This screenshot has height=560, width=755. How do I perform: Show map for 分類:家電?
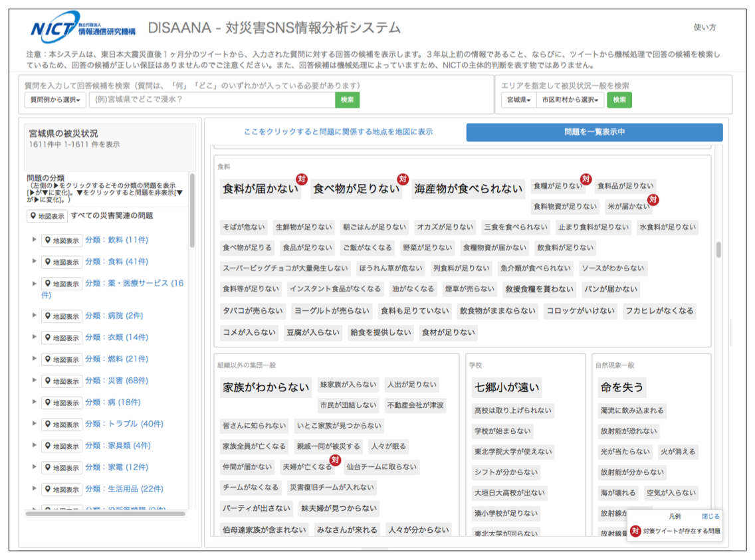[x=62, y=468]
